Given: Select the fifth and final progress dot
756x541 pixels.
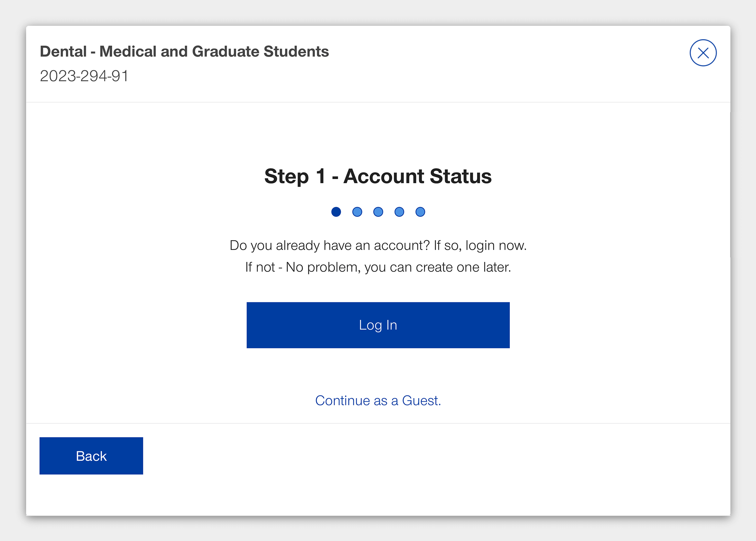Looking at the screenshot, I should pos(420,212).
